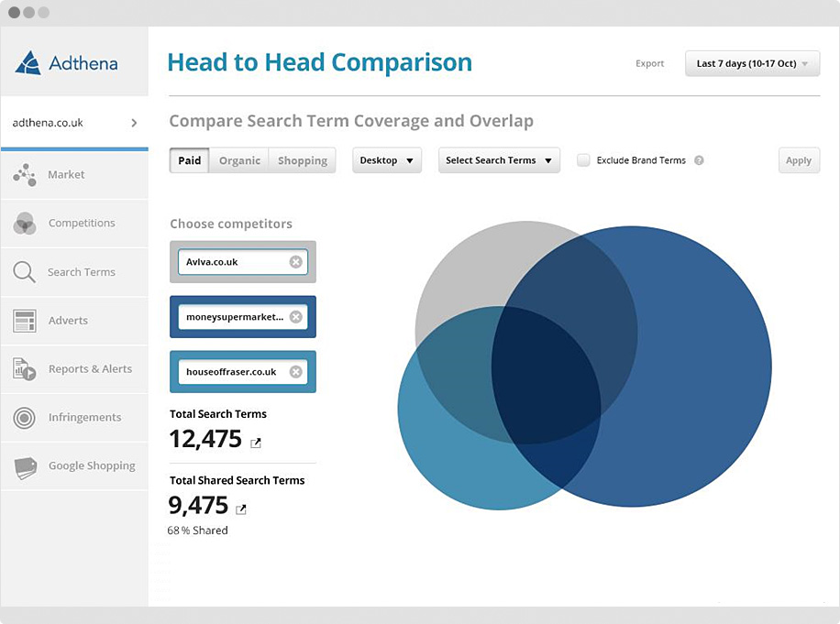Open the Last 7 days date range dropdown
The image size is (840, 624).
click(752, 64)
